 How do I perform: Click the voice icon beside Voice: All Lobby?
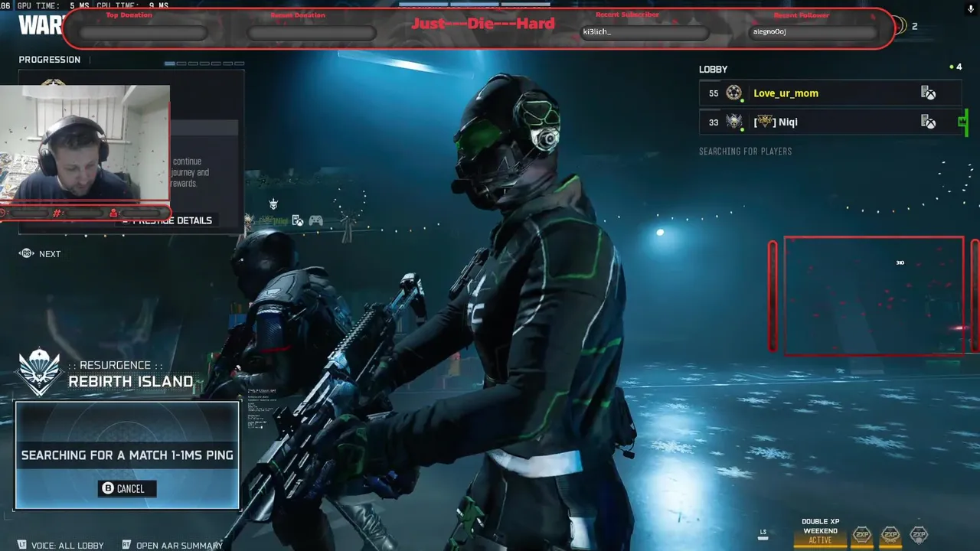coord(21,545)
